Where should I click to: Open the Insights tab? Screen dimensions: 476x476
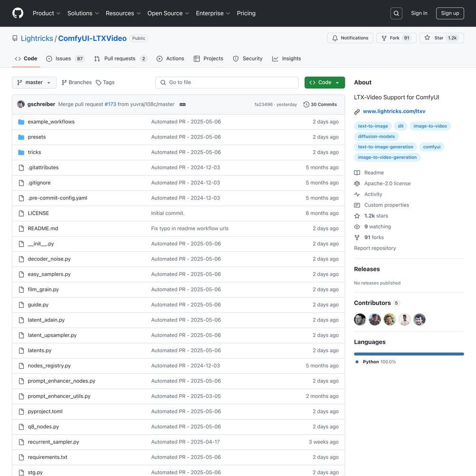pyautogui.click(x=287, y=59)
